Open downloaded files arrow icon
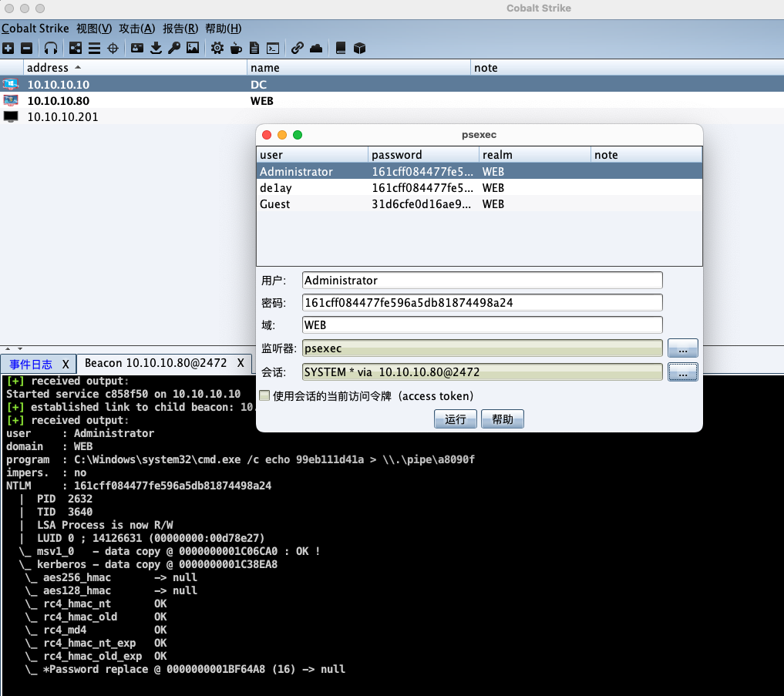Viewport: 784px width, 696px height. coord(156,48)
